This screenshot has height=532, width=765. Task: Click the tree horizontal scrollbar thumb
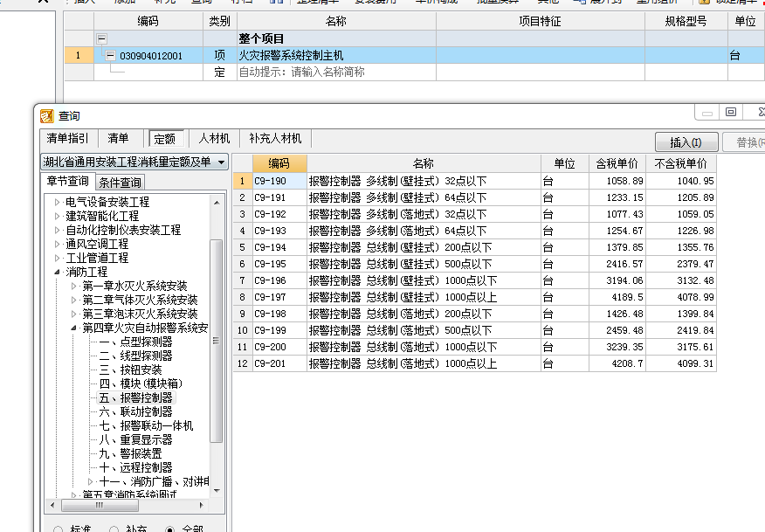click(99, 505)
